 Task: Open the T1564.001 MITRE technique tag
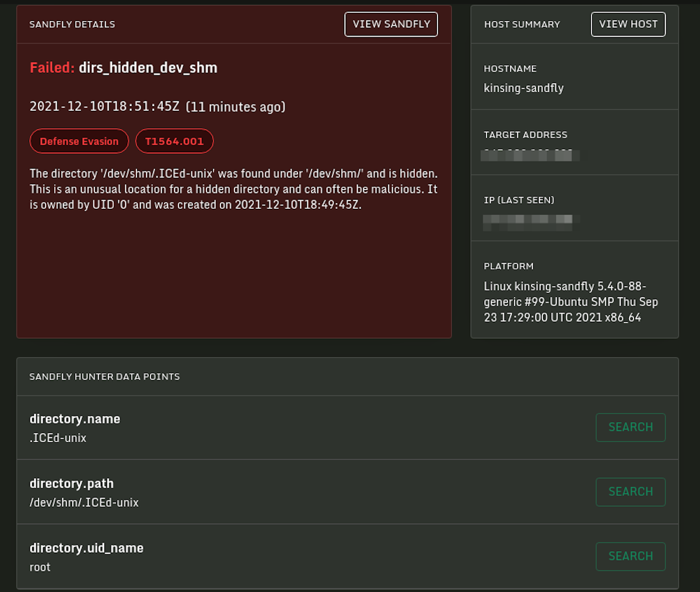click(x=174, y=141)
